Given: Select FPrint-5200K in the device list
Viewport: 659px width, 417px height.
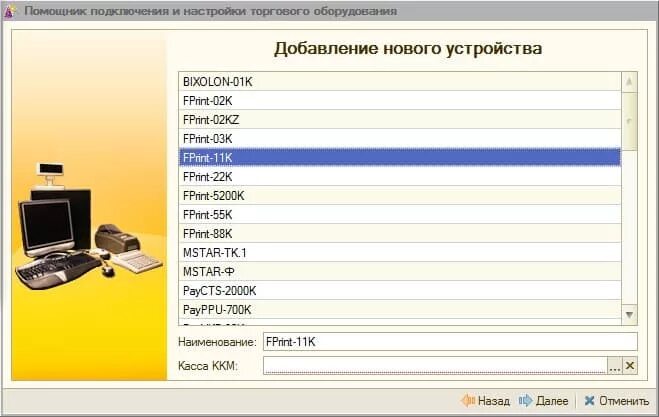Looking at the screenshot, I should (x=400, y=195).
